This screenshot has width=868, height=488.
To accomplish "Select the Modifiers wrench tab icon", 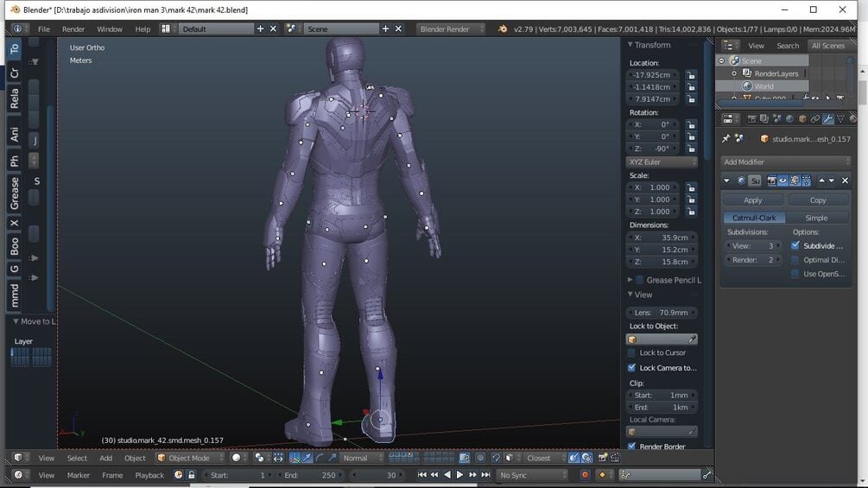I will click(828, 119).
